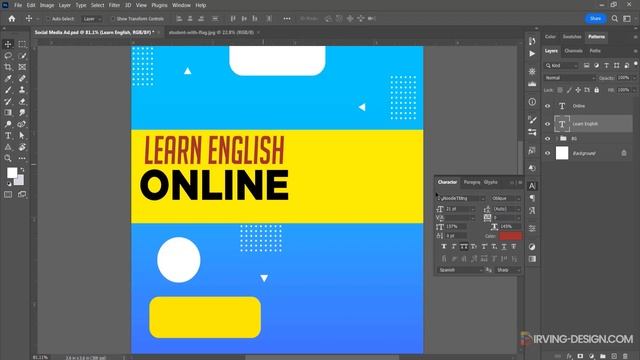Hide the Learn English layer
The width and height of the screenshot is (640, 360).
point(548,124)
